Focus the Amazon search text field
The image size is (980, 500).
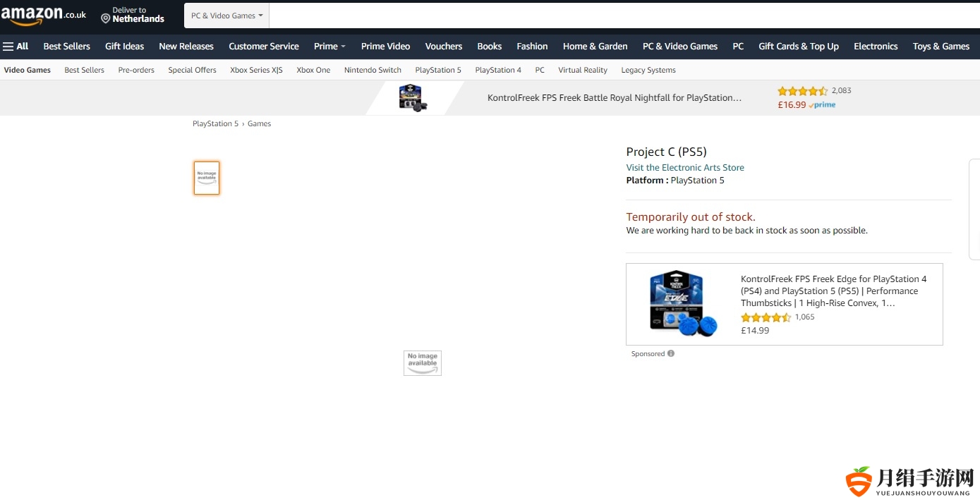coord(624,16)
